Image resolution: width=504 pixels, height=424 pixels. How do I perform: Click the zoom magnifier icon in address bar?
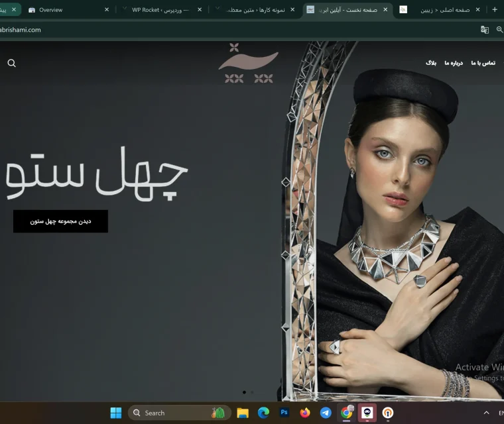click(x=500, y=30)
